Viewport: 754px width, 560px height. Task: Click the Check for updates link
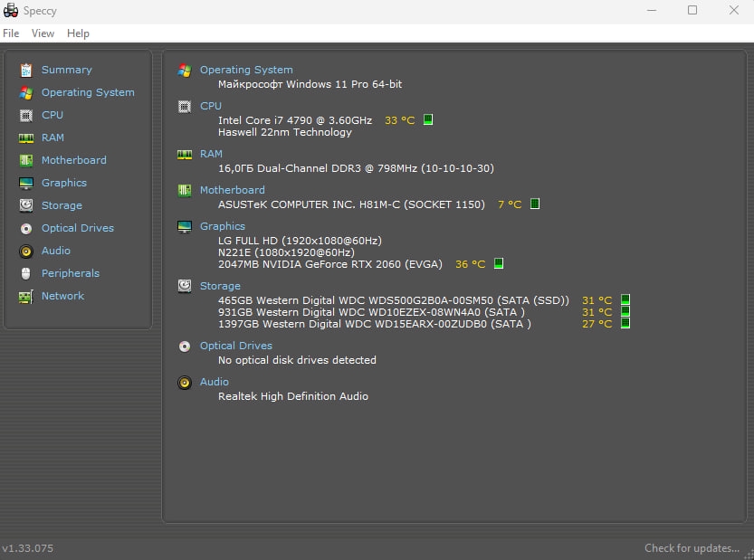click(x=692, y=548)
